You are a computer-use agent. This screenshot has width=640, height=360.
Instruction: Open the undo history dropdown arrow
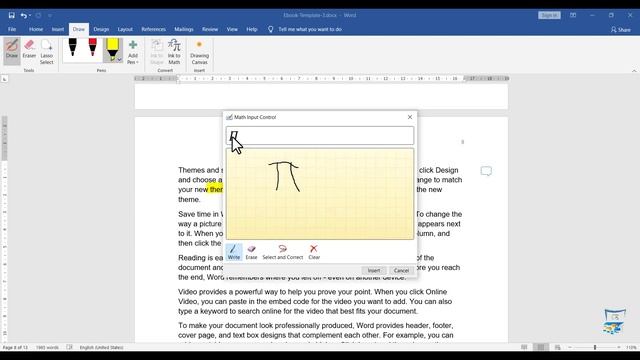pos(30,16)
